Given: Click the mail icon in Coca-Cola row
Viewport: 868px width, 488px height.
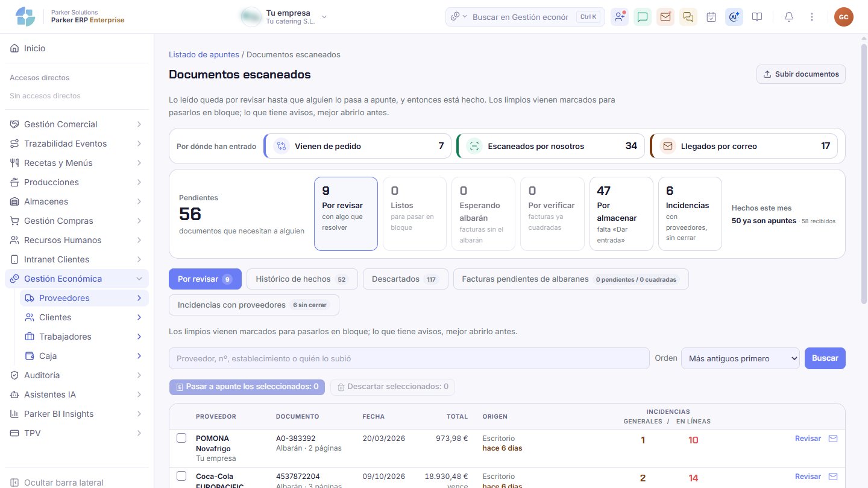Looking at the screenshot, I should click(x=833, y=477).
